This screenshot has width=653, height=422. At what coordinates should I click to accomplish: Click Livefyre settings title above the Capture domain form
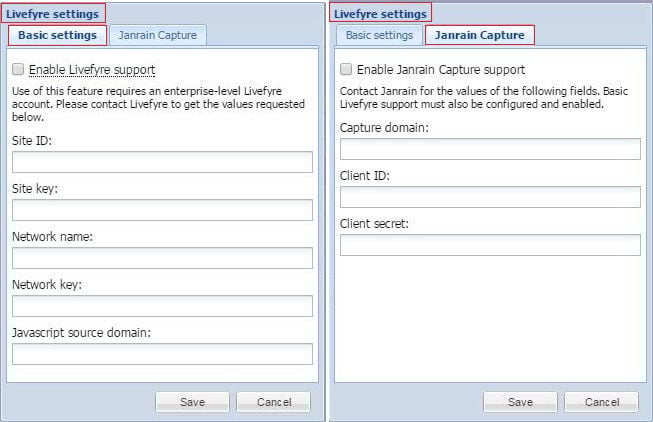[x=380, y=14]
